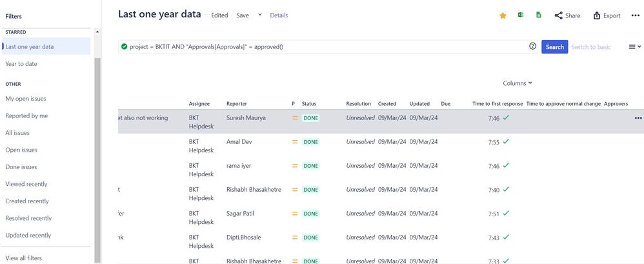Click the Save button
The image size is (644, 264).
pyautogui.click(x=243, y=15)
